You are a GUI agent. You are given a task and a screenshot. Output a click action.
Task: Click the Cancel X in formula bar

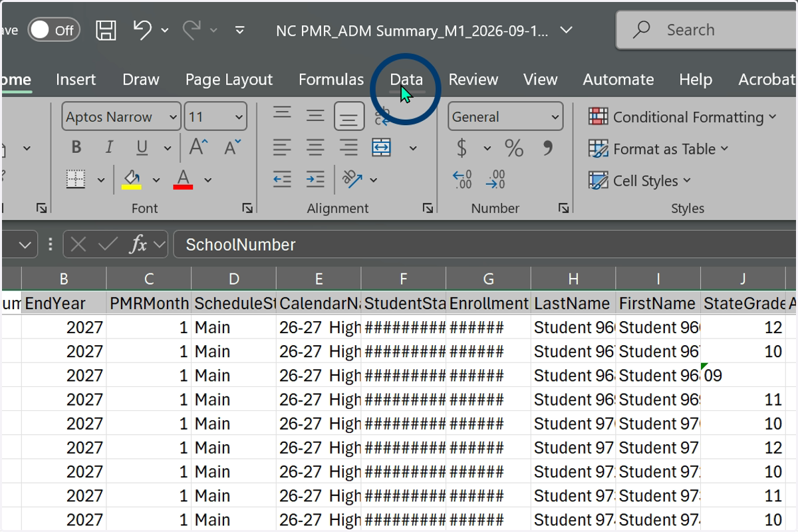click(78, 245)
